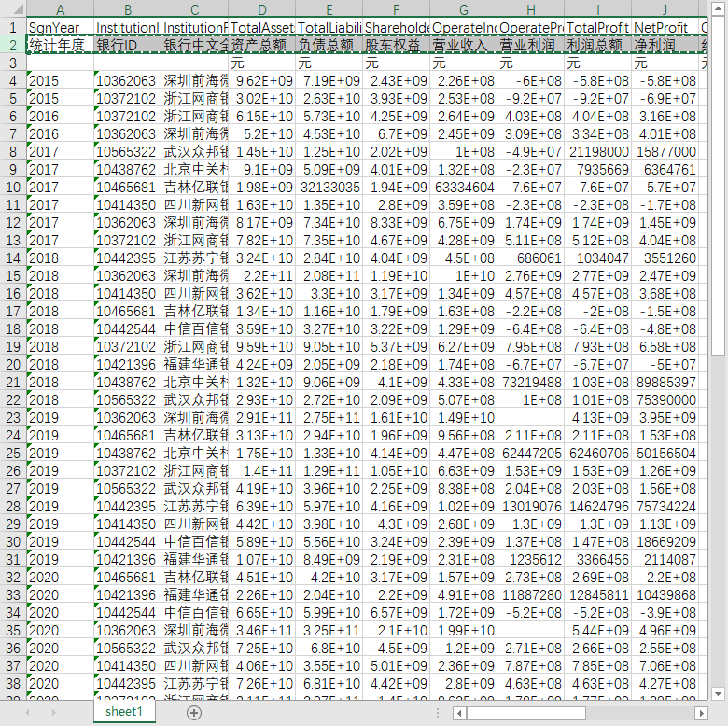Select column H header
The height and width of the screenshot is (726, 728).
point(531,8)
